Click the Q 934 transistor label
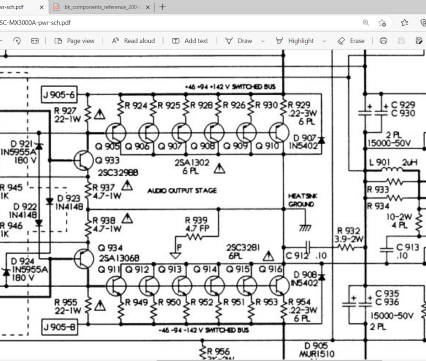This screenshot has width=426, height=361. point(110,248)
